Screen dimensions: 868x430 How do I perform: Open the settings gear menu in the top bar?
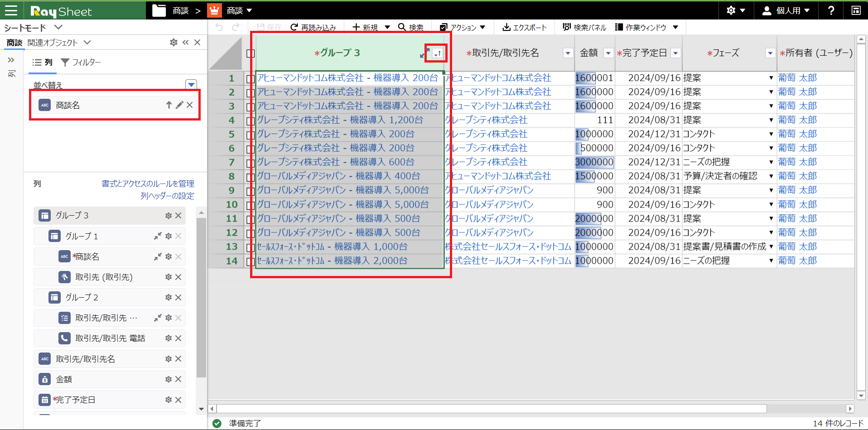[x=736, y=10]
